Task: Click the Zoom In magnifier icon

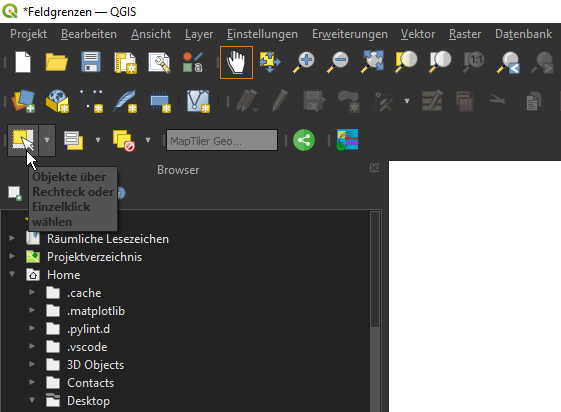Action: pos(304,62)
